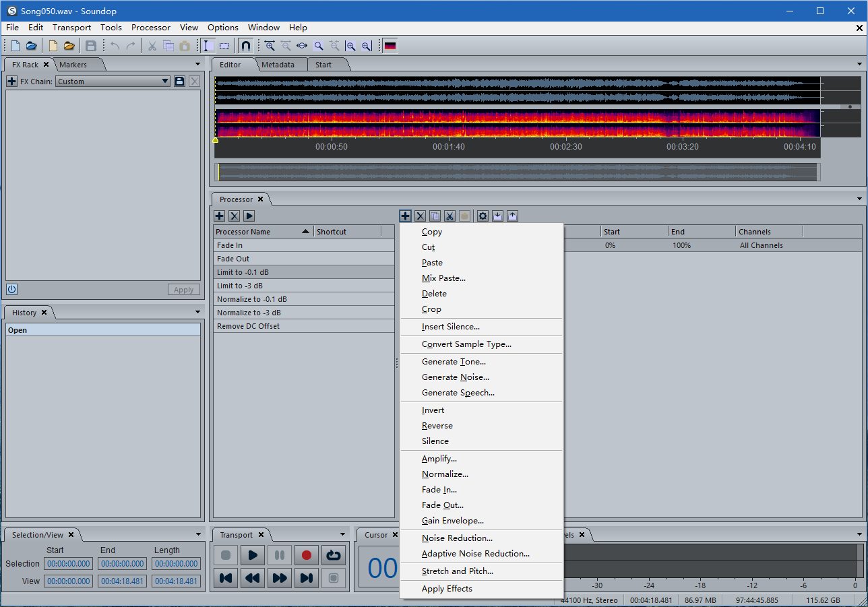Expand the History panel options arrow
Image resolution: width=868 pixels, height=607 pixels.
[x=198, y=312]
